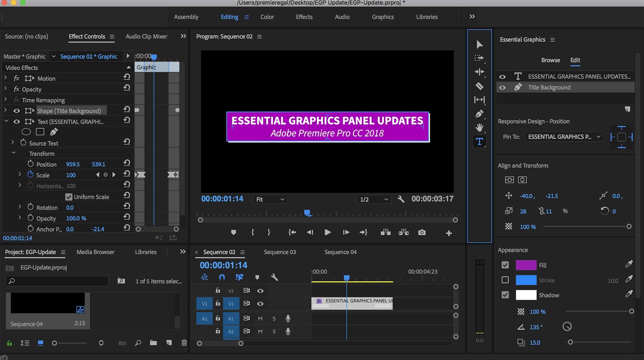This screenshot has width=644, height=360.
Task: Select the Razor tool in toolbar
Action: pos(479,86)
